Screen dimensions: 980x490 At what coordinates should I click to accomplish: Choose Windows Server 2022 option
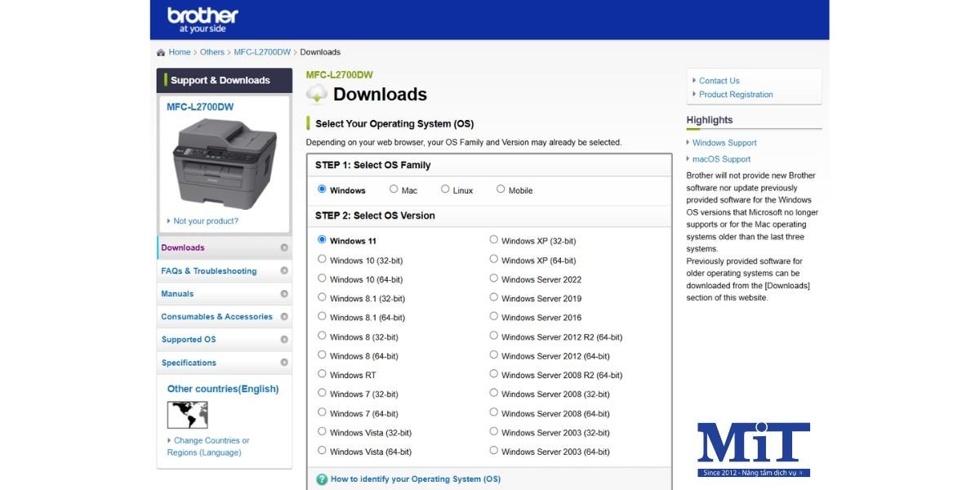tap(493, 278)
